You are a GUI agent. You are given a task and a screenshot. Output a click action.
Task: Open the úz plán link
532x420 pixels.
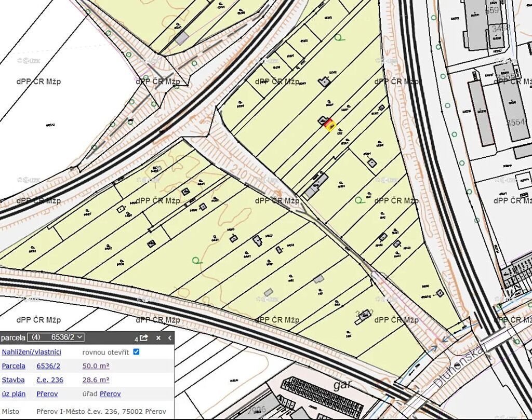coord(14,394)
